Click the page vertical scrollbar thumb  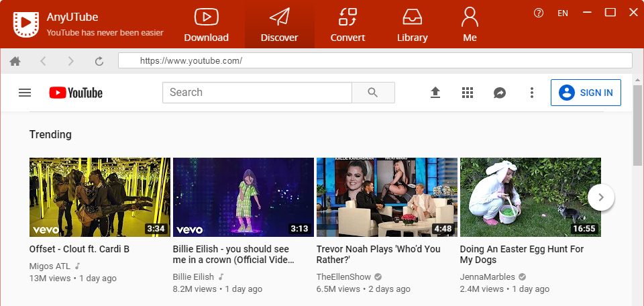pos(637,125)
